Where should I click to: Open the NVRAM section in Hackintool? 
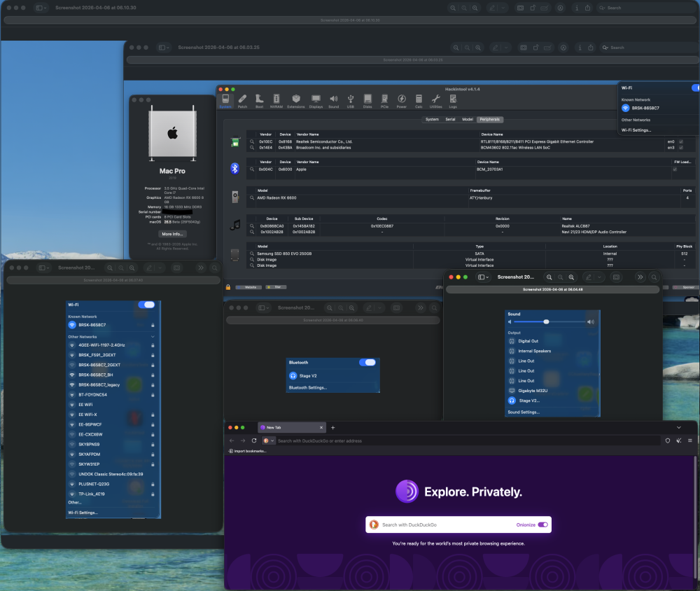(x=276, y=101)
